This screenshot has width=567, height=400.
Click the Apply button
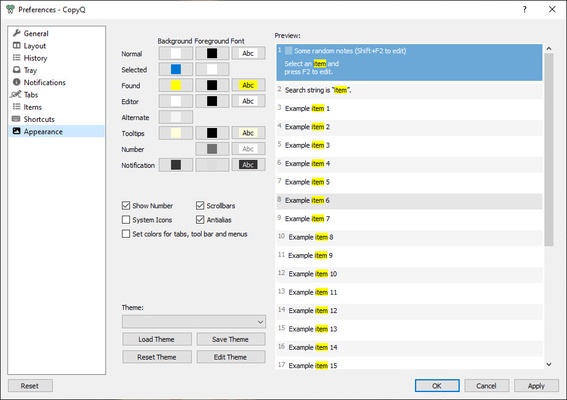click(x=536, y=386)
